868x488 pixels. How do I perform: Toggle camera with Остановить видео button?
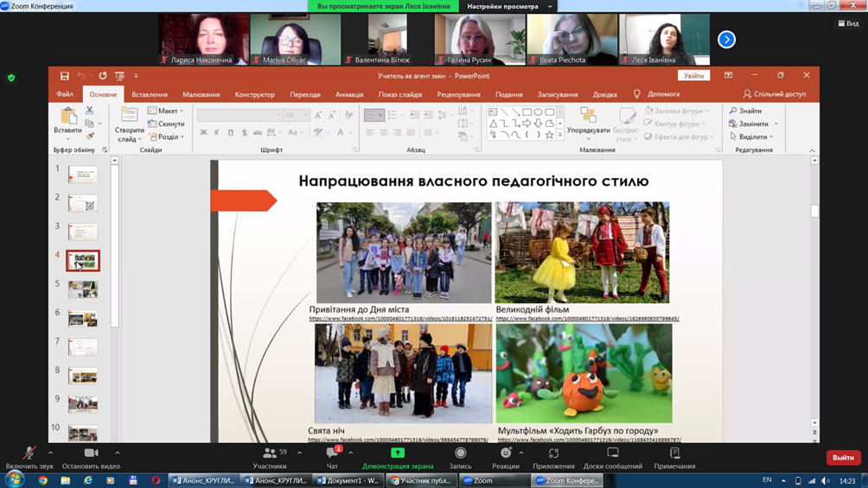click(x=91, y=453)
